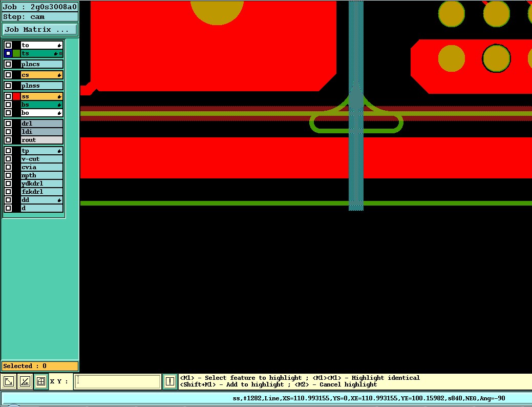Enable the checkbox next to npth
Image resolution: width=532 pixels, height=407 pixels.
(x=8, y=175)
